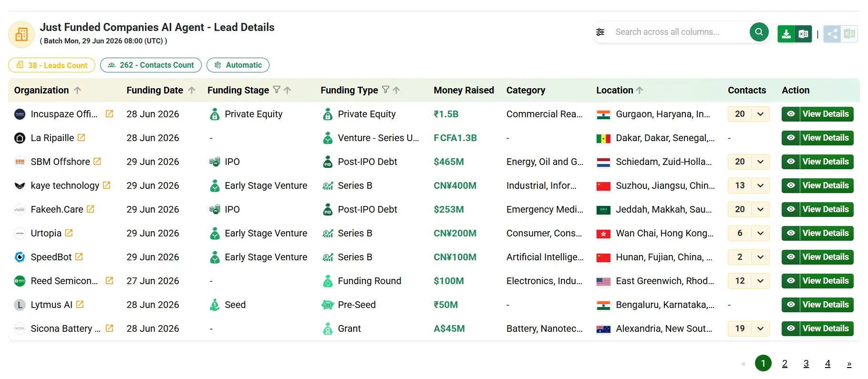This screenshot has height=379, width=868.
Task: Click Energy, Oil and G... category cell
Action: [545, 162]
